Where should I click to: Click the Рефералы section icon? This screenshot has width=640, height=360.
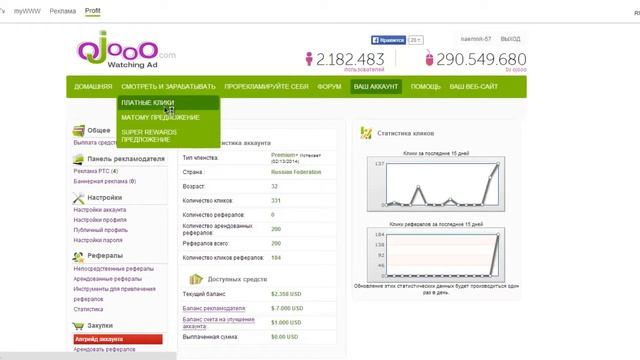point(78,256)
